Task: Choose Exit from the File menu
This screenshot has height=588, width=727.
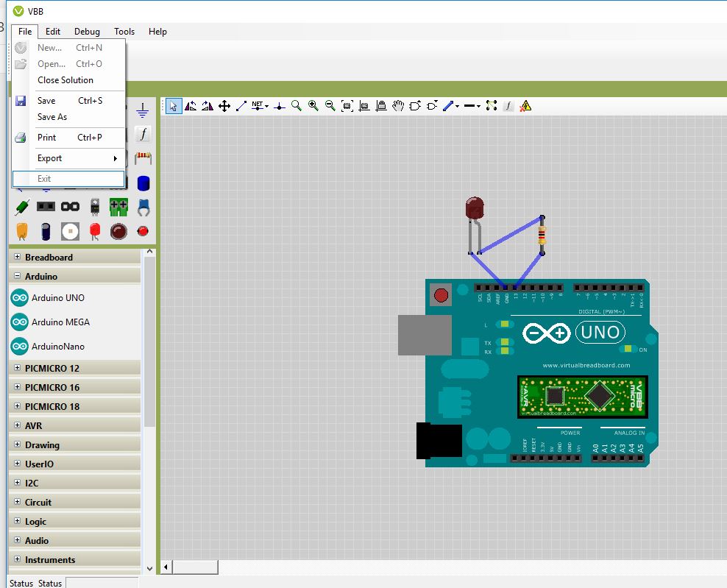Action: point(44,178)
